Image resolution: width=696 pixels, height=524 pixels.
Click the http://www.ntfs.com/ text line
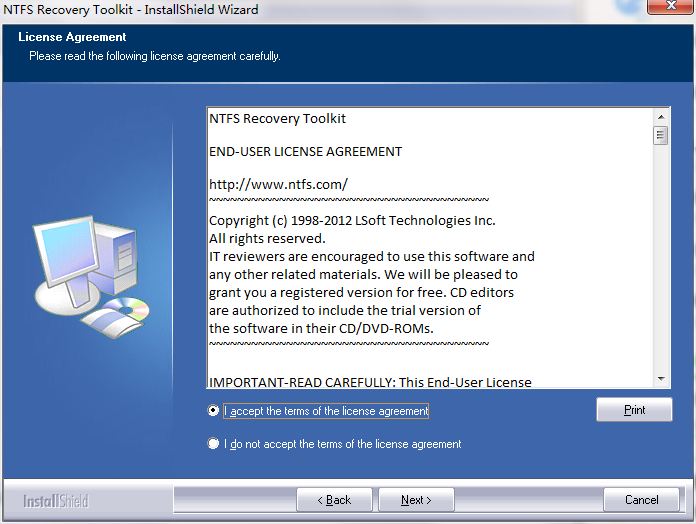coord(278,184)
